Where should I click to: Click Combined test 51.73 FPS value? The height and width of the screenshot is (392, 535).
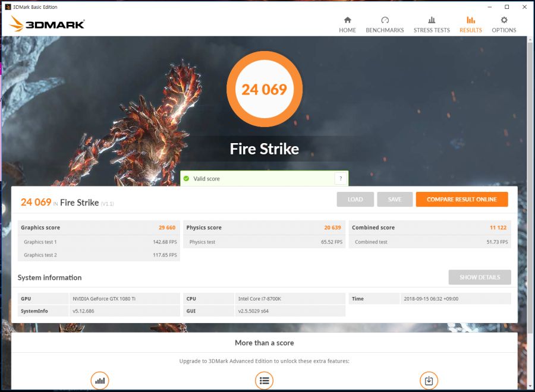pos(497,242)
